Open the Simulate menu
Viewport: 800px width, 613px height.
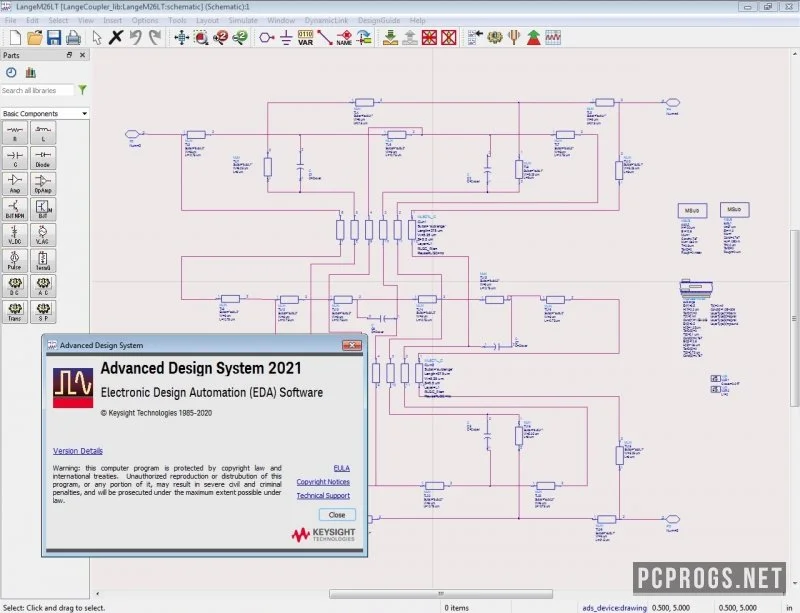point(243,20)
